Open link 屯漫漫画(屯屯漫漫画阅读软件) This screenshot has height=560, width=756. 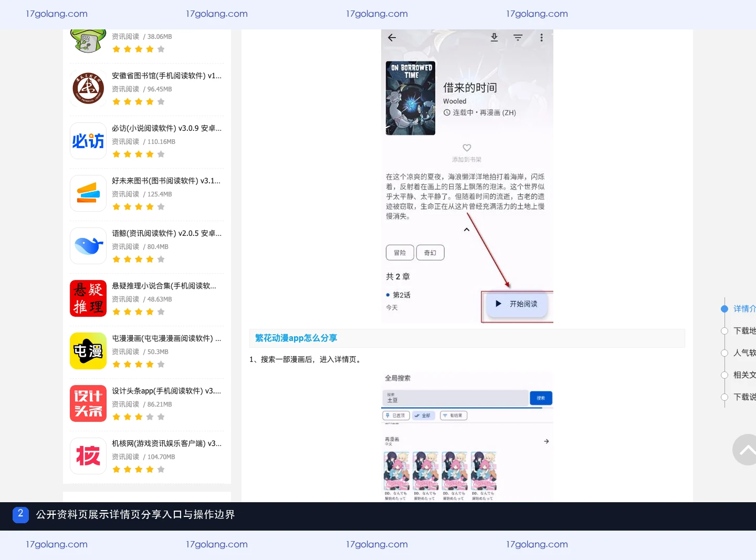166,338
